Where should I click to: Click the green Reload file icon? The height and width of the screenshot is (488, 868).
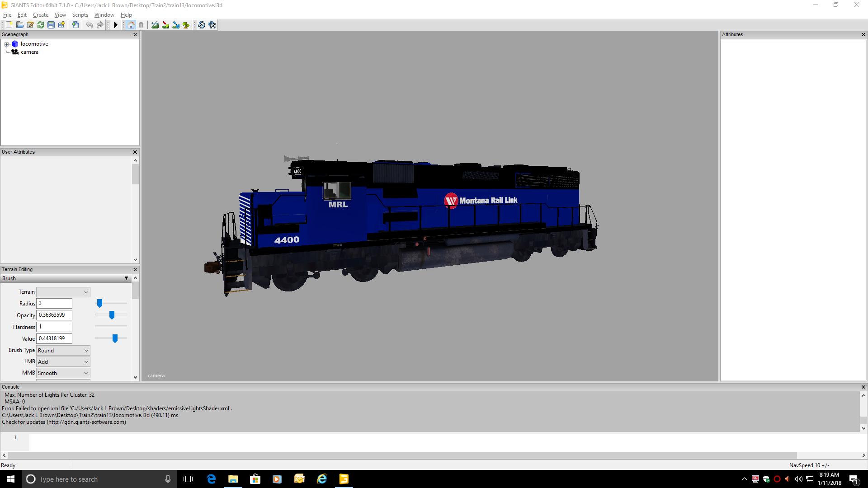coord(41,25)
